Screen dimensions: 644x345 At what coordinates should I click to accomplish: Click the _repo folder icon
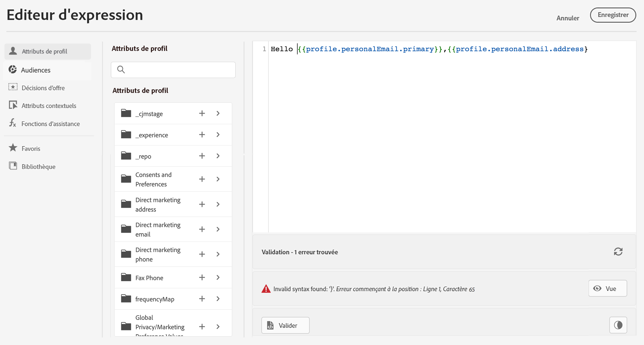[126, 156]
